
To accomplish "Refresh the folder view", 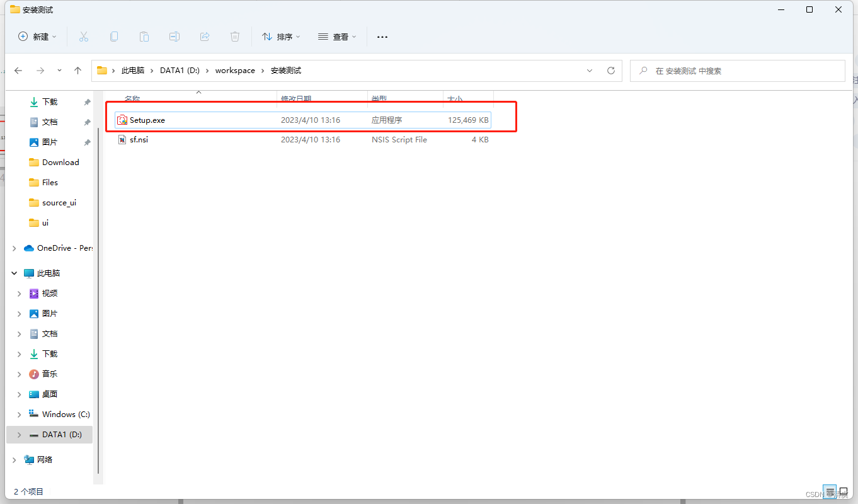I will pyautogui.click(x=611, y=71).
